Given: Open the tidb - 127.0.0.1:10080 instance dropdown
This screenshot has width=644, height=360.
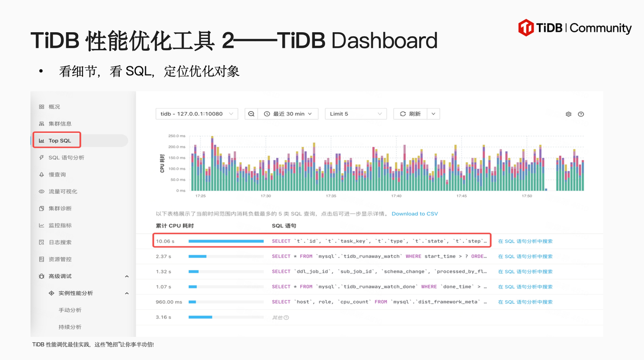Looking at the screenshot, I should [x=197, y=114].
